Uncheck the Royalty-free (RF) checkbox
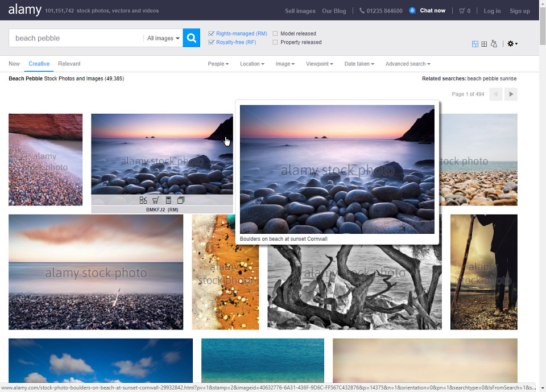This screenshot has width=546, height=392. tap(211, 42)
